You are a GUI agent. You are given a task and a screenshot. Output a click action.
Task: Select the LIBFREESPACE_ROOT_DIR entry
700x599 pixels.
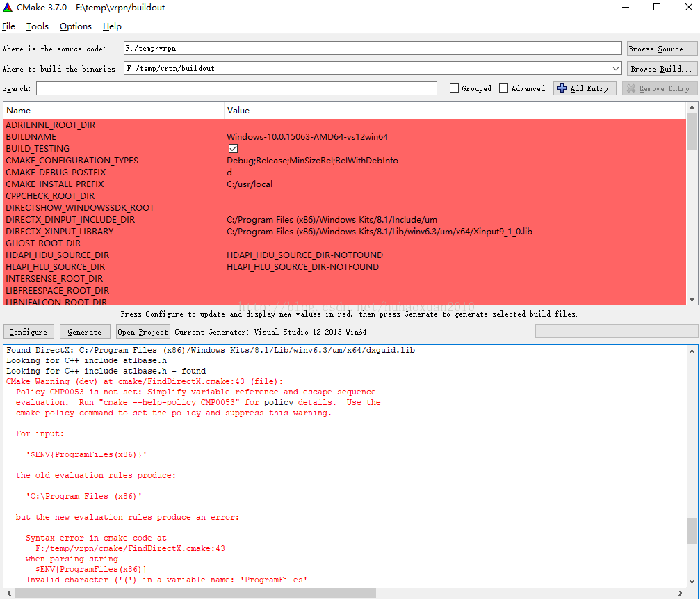[x=57, y=291]
